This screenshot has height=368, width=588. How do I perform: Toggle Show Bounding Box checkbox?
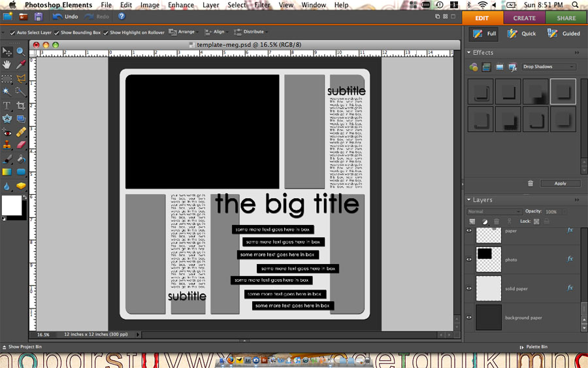[57, 32]
